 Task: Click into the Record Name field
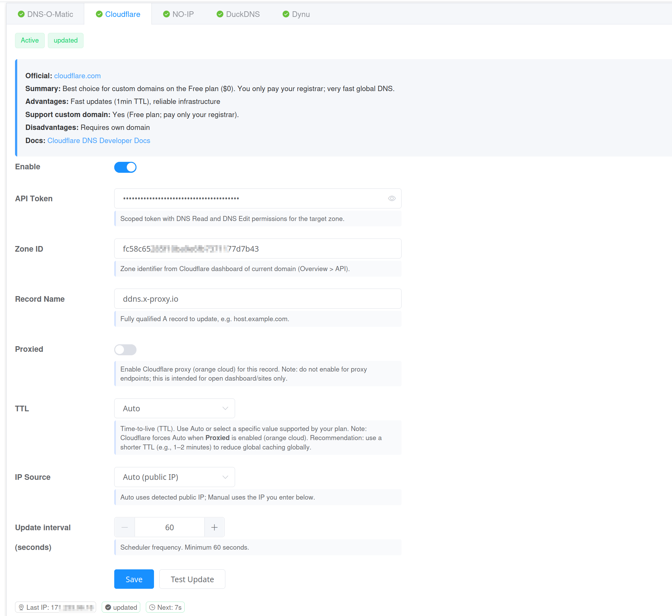257,299
